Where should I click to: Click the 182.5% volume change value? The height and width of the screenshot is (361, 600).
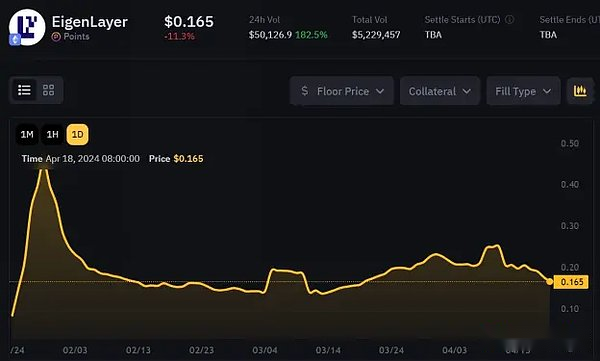[311, 35]
